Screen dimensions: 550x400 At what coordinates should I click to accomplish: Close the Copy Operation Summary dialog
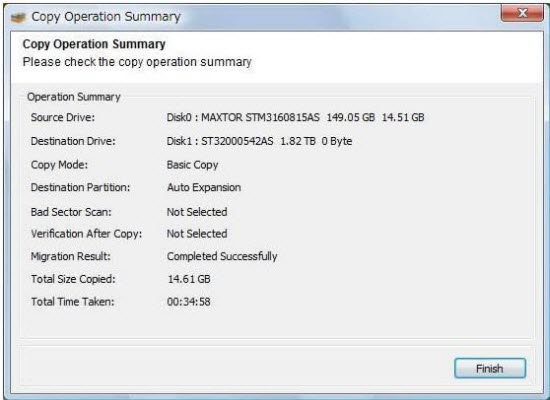522,13
